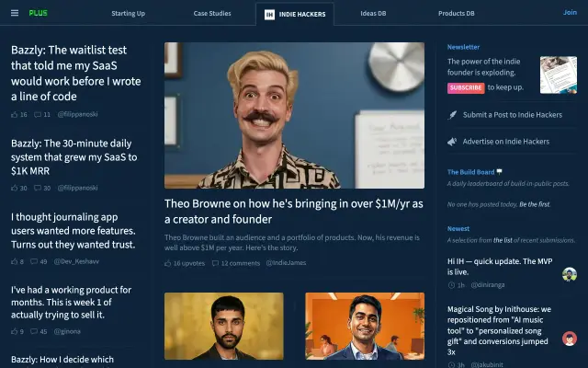Click the megaphone icon beside Advertise
Viewport: 588px width, 368px height.
[x=452, y=142]
